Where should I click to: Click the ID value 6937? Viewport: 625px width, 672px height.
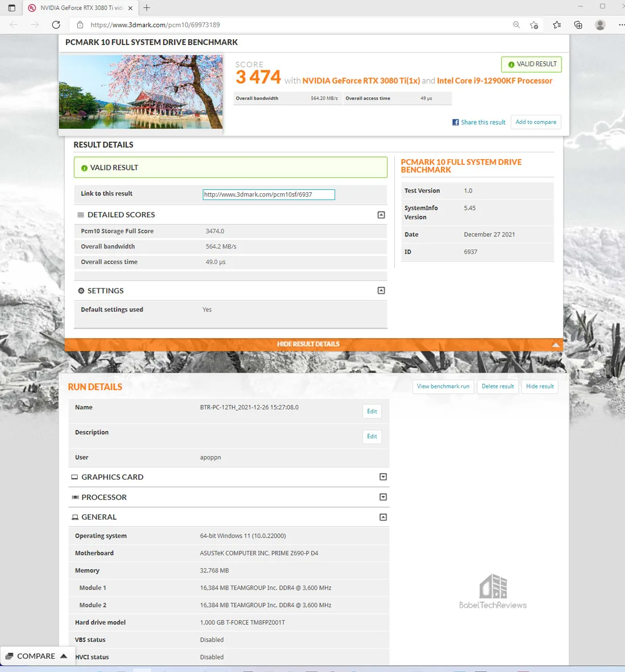click(x=470, y=251)
